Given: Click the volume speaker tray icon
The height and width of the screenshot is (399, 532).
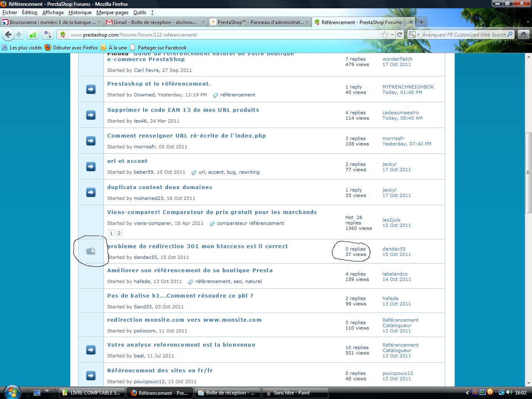Looking at the screenshot, I should pyautogui.click(x=509, y=392).
